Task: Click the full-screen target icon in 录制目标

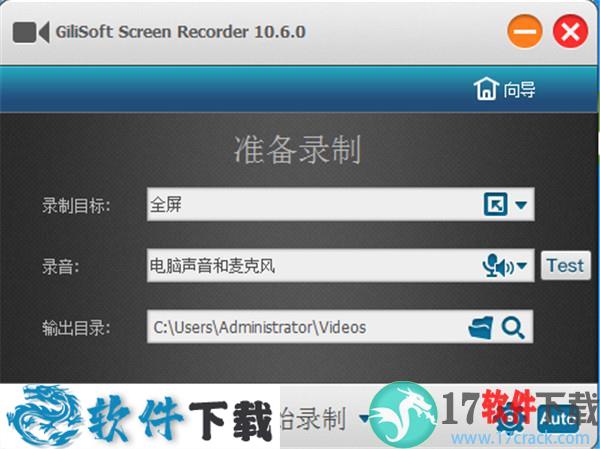Action: (x=495, y=204)
